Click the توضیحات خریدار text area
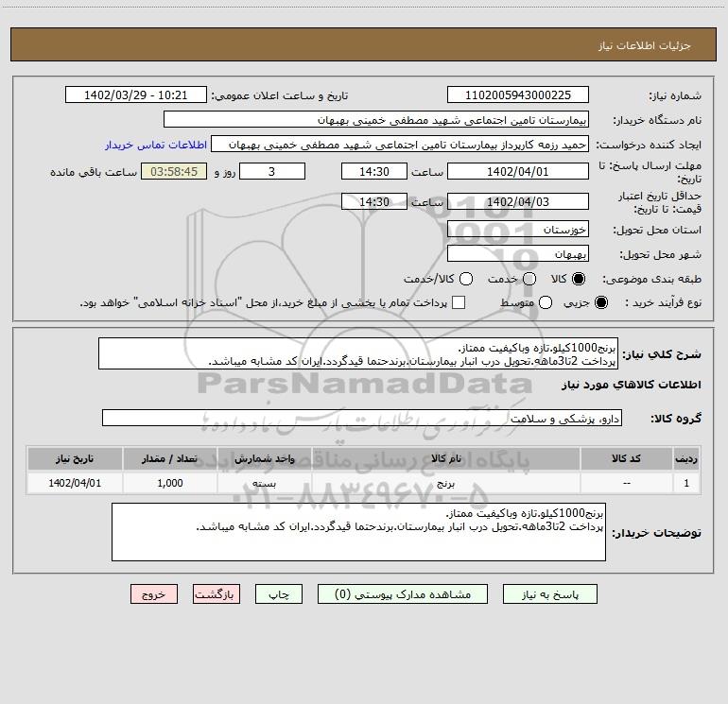Screen dimensions: 728x704 point(358,532)
